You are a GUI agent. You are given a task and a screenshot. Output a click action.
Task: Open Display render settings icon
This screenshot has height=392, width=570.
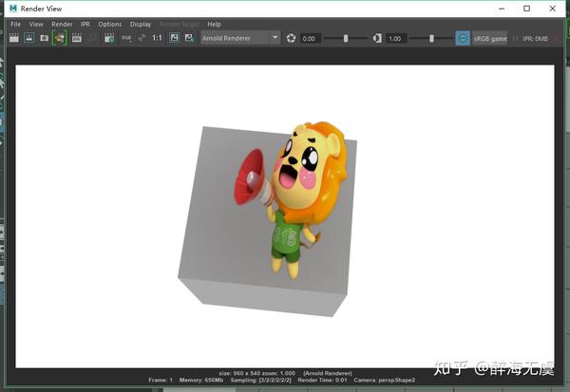109,38
